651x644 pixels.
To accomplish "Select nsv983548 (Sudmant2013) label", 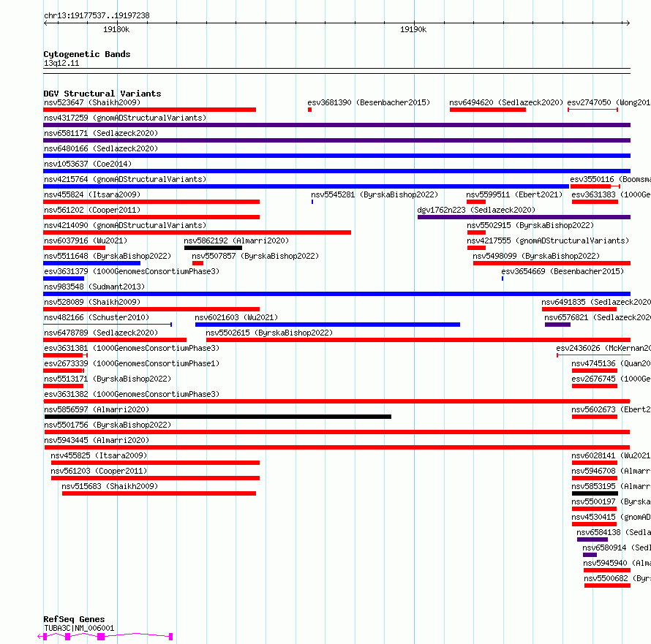I will 94,287.
